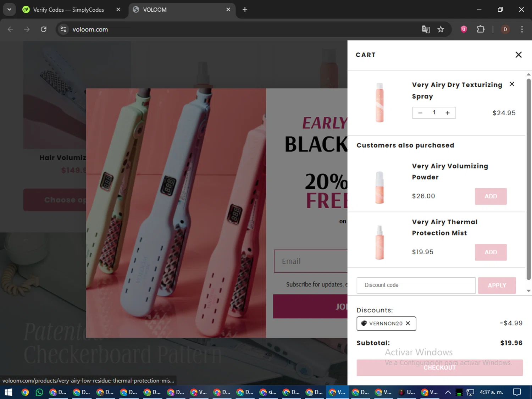Reload the voloom.com page

click(x=44, y=29)
